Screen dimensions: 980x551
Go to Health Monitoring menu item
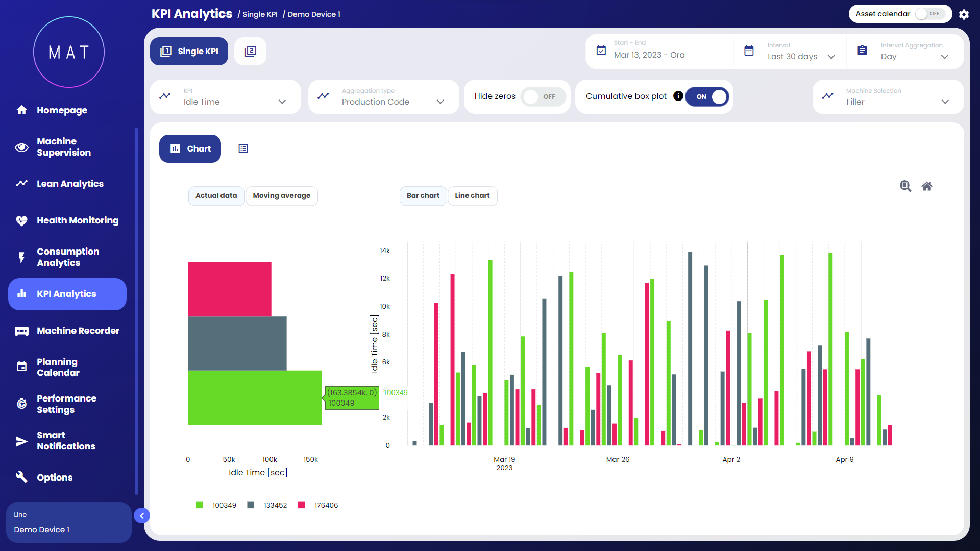[x=78, y=220]
